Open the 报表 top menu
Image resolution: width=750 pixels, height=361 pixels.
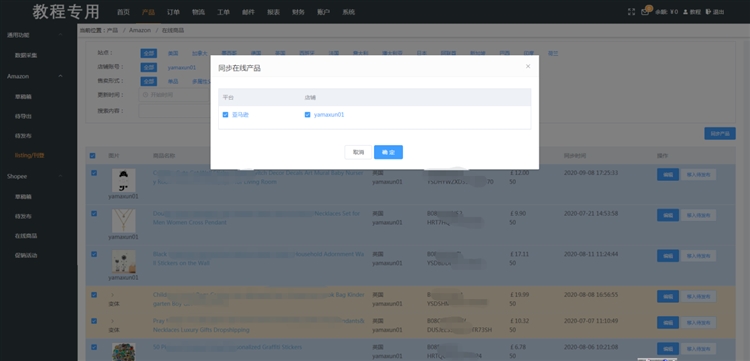point(274,12)
